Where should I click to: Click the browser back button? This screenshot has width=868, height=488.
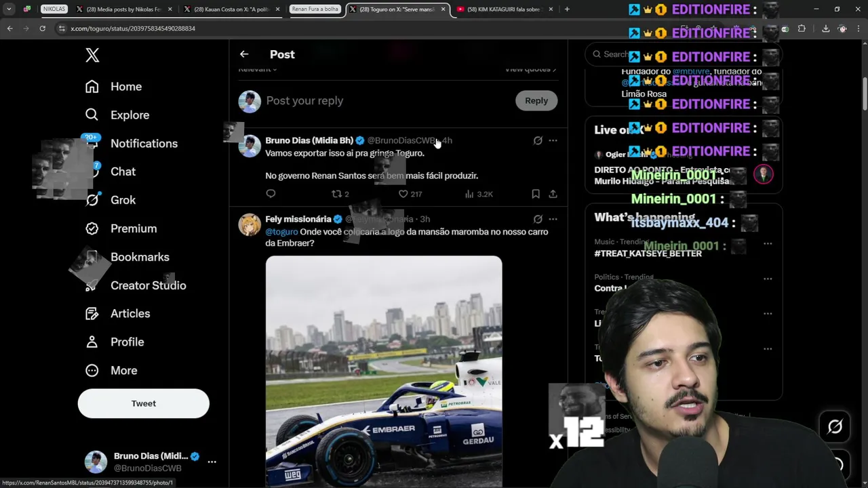[x=9, y=28]
